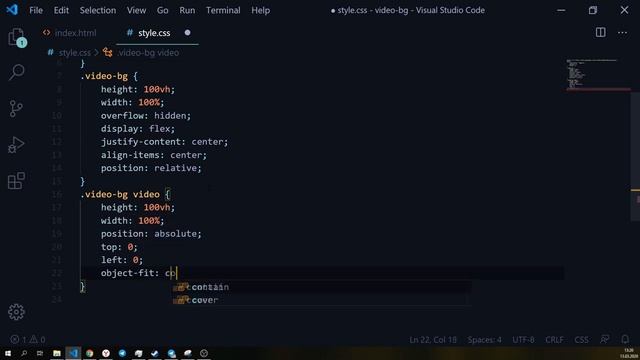The width and height of the screenshot is (640, 360).
Task: Split the editor to the right
Action: (600, 33)
